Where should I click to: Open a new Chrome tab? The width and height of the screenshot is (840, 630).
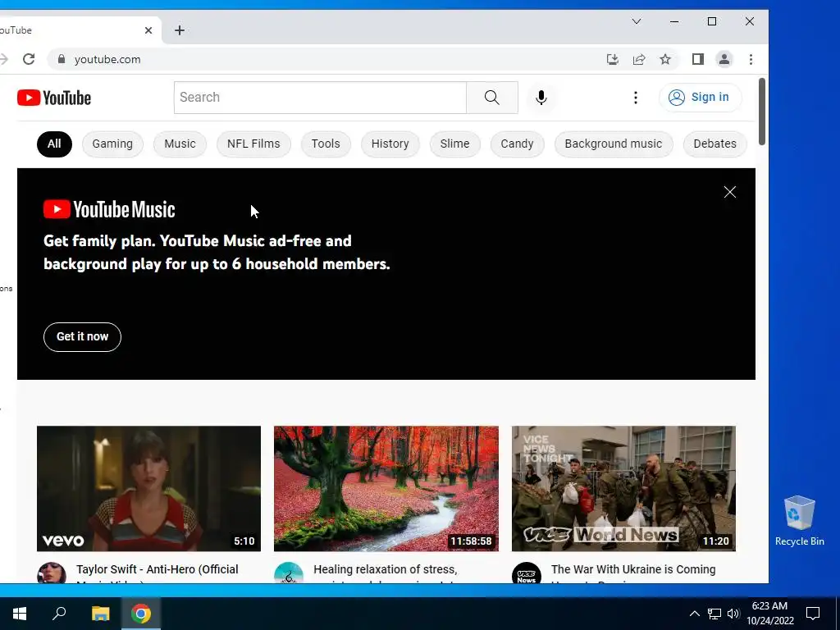[x=180, y=30]
